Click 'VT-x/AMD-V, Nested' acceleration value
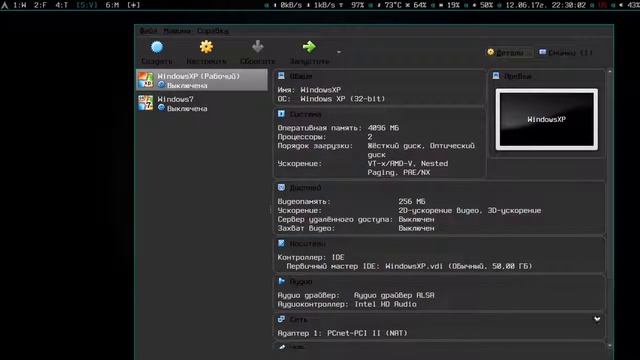This screenshot has width=640, height=360. click(408, 164)
